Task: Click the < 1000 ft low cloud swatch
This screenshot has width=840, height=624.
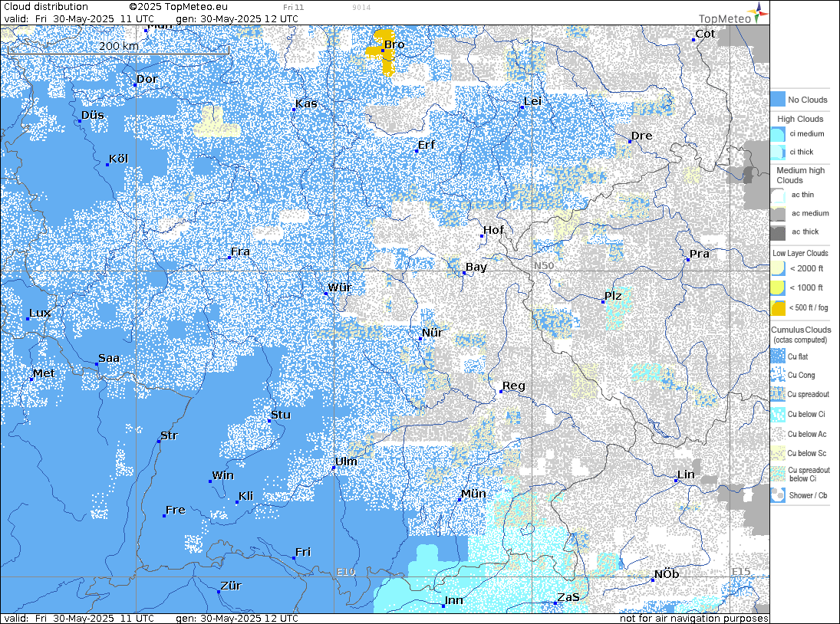Action: click(778, 288)
